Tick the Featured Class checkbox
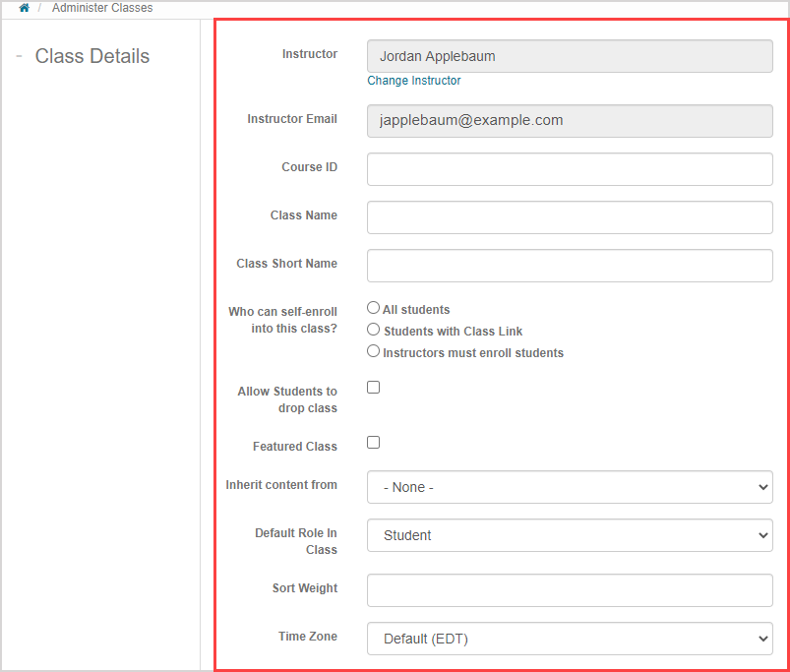Image resolution: width=790 pixels, height=672 pixels. point(374,443)
